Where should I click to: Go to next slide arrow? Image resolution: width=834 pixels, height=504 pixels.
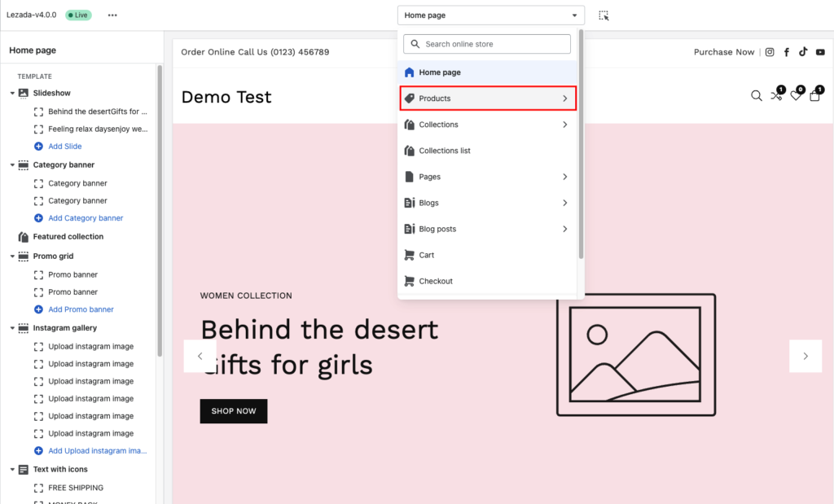point(805,356)
